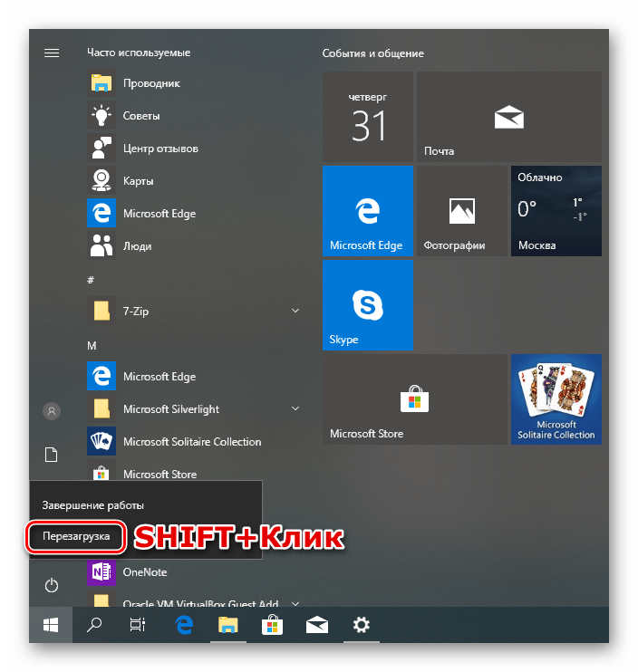Select Перезагрузка in power menu

[x=76, y=536]
